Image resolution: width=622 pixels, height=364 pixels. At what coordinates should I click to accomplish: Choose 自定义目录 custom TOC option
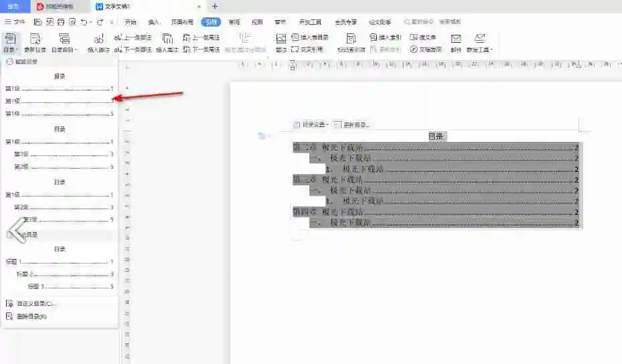(x=31, y=304)
